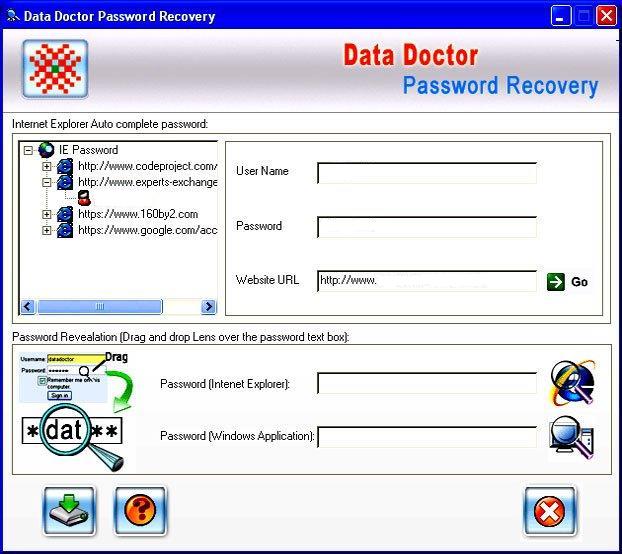
Task: Collapse the IE Password root node
Action: (28, 150)
